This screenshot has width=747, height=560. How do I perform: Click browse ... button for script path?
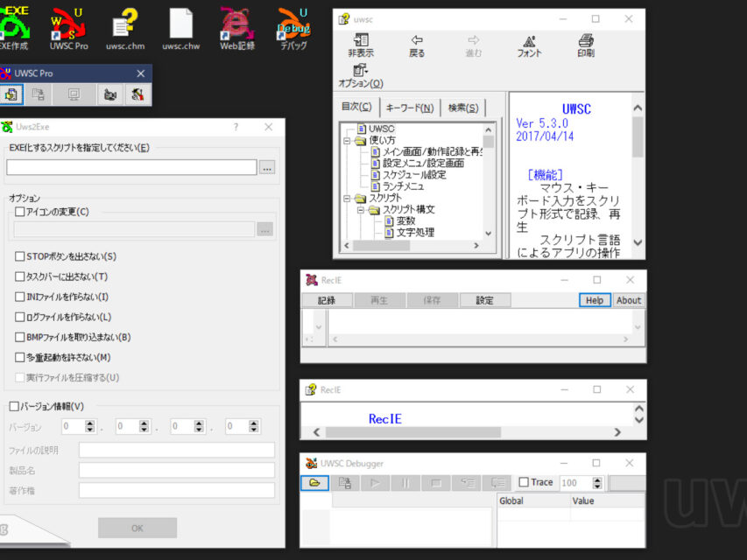click(x=267, y=168)
